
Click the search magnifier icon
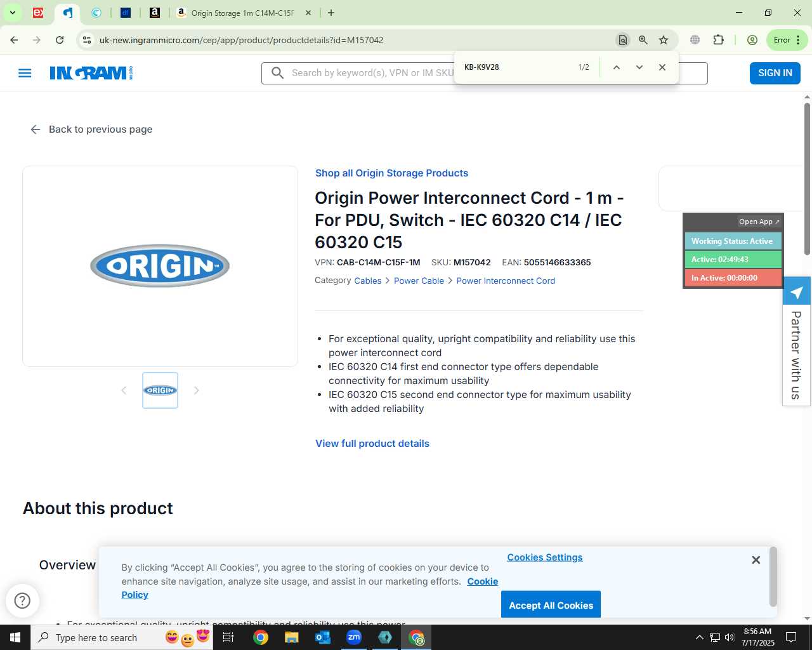click(x=277, y=73)
